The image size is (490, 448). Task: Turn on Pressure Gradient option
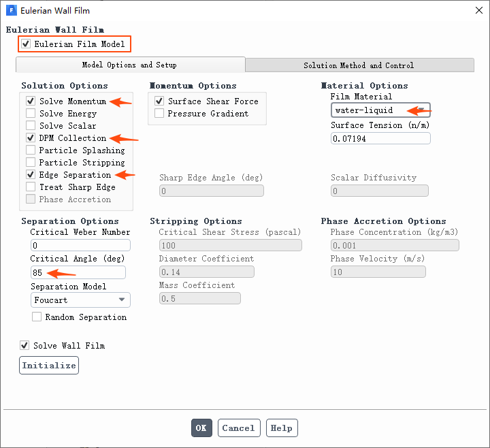pyautogui.click(x=159, y=114)
